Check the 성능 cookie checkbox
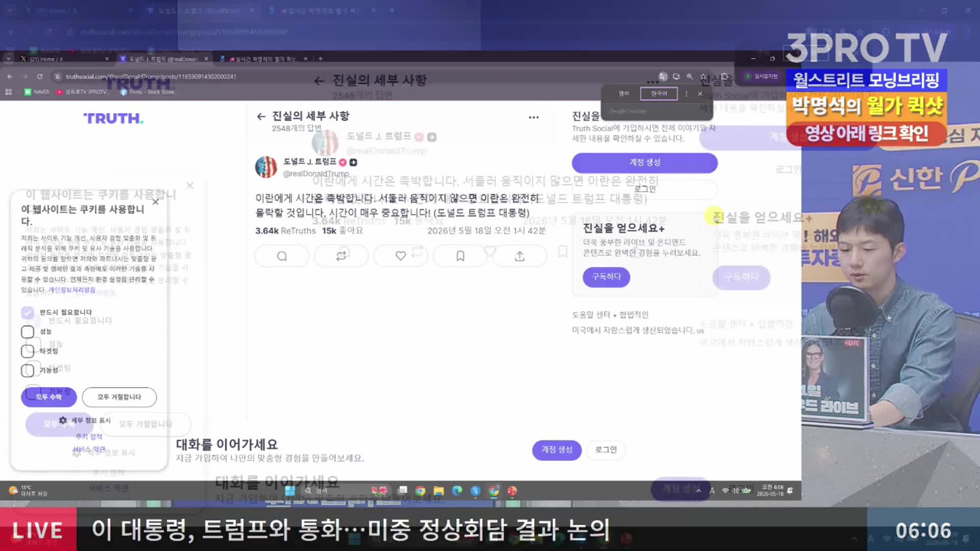The width and height of the screenshot is (980, 551). [x=28, y=332]
